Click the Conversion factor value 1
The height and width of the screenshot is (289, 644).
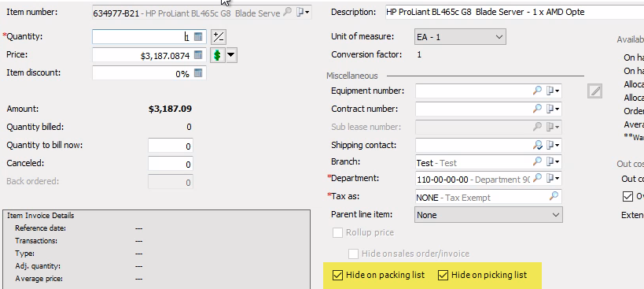pyautogui.click(x=419, y=54)
